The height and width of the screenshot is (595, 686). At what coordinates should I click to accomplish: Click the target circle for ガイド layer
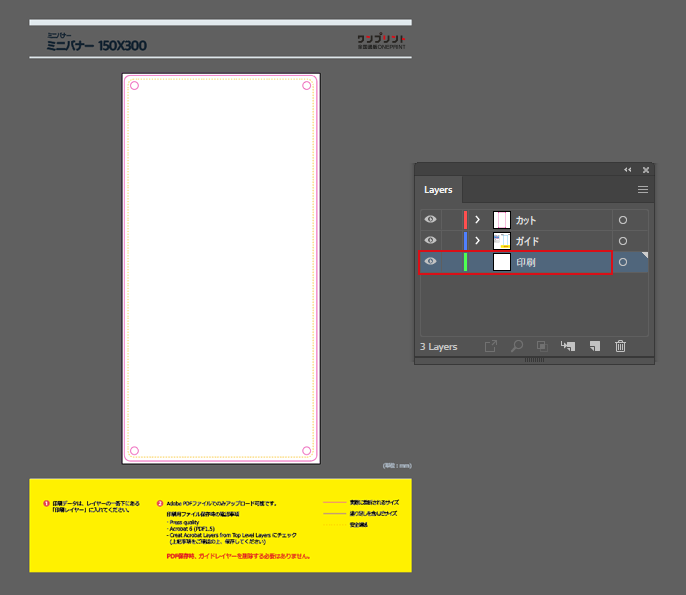click(622, 241)
